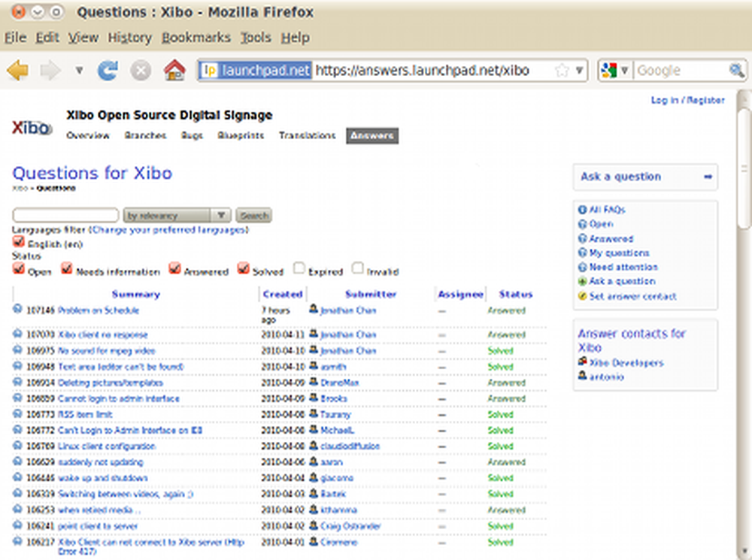Click the person icon beside DranoMan
Viewport: 752px width, 560px height.
[x=314, y=382]
